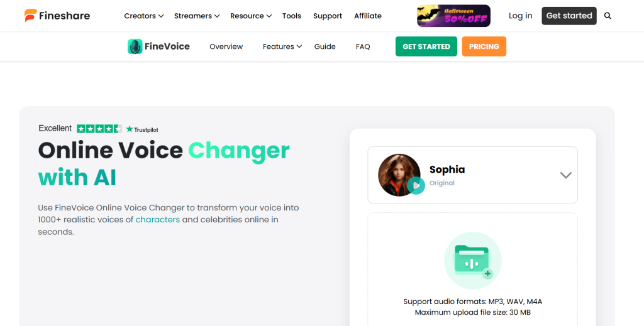
Task: Click the Log in link
Action: pyautogui.click(x=520, y=16)
